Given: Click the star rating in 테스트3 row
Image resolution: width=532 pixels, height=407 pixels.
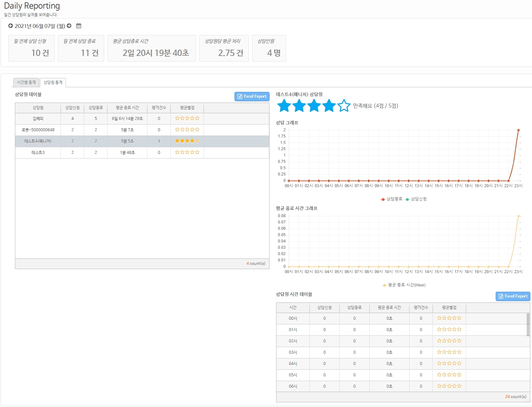Looking at the screenshot, I should pos(187,152).
